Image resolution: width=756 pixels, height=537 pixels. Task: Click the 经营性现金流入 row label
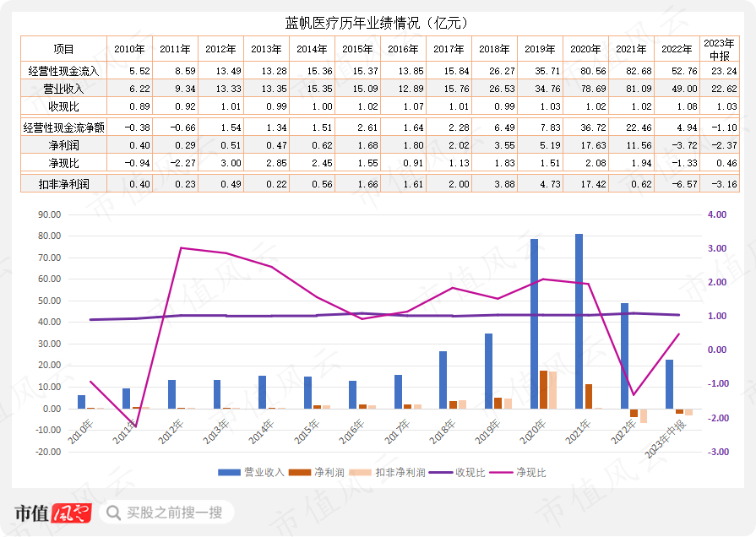coord(63,71)
